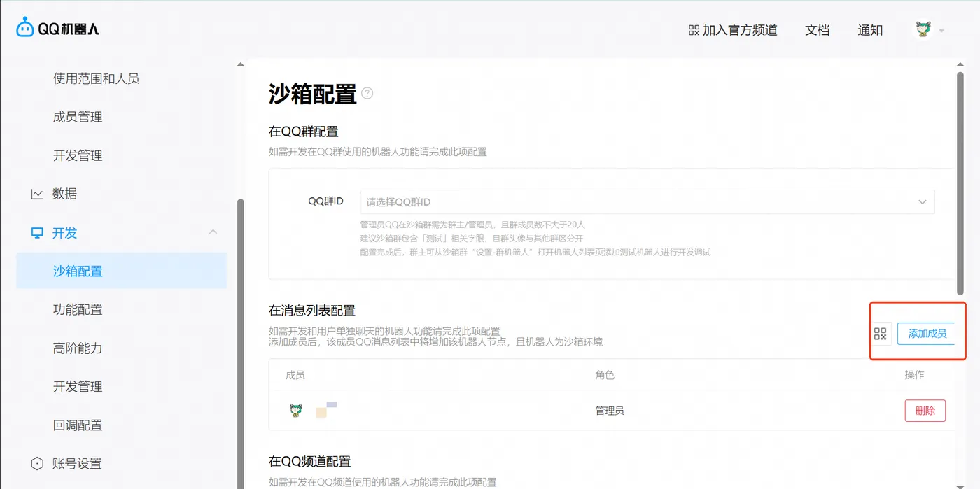Open 功能配置 in sidebar
The height and width of the screenshot is (489, 980).
78,309
